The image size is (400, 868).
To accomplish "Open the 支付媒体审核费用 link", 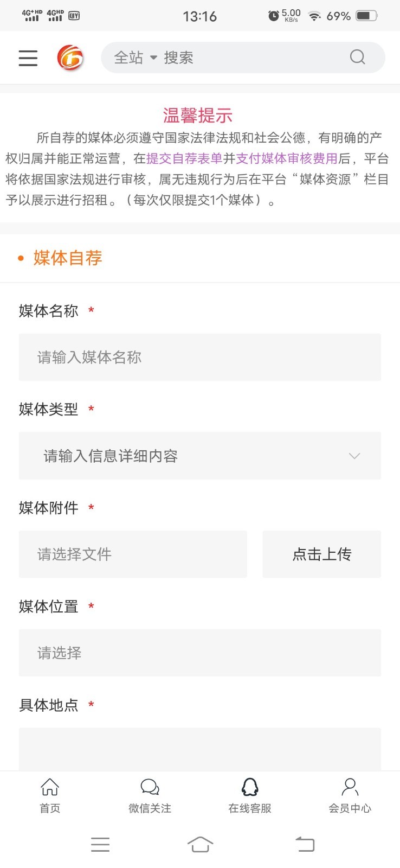I will [287, 158].
